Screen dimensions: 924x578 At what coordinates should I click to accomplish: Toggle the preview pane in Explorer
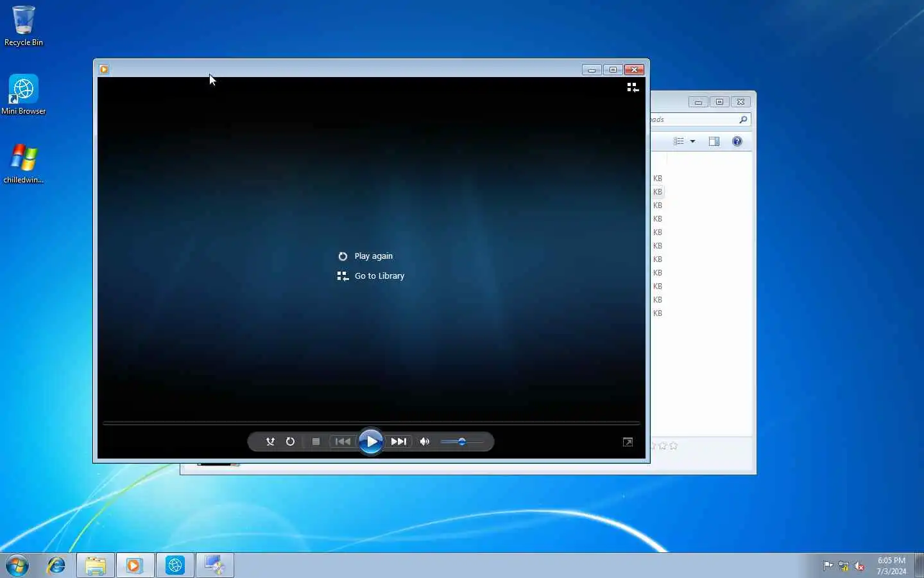(x=714, y=141)
